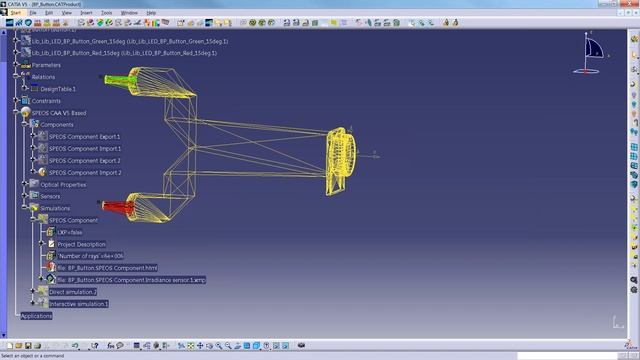Open the File menu

(33, 13)
